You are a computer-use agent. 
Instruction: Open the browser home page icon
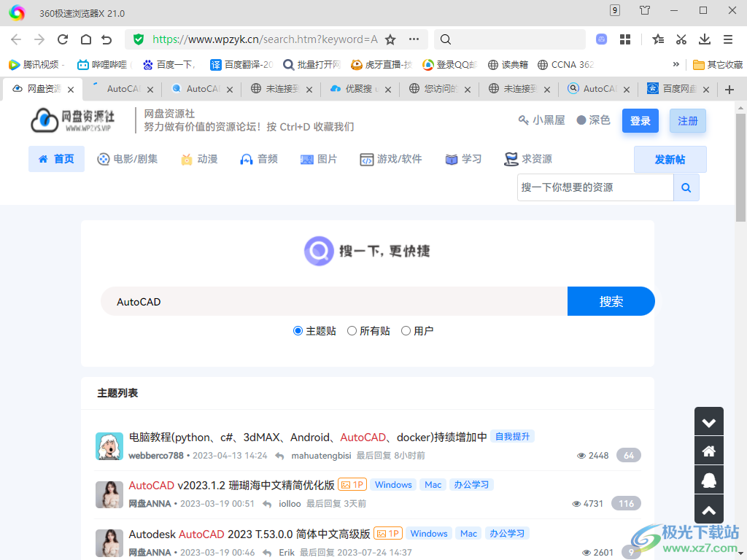pyautogui.click(x=86, y=39)
